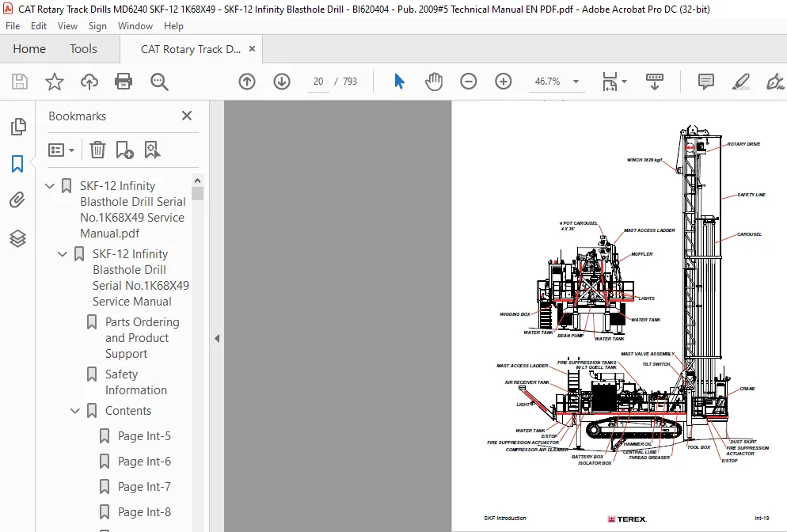Open fit page options dropdown arrow

[x=625, y=82]
